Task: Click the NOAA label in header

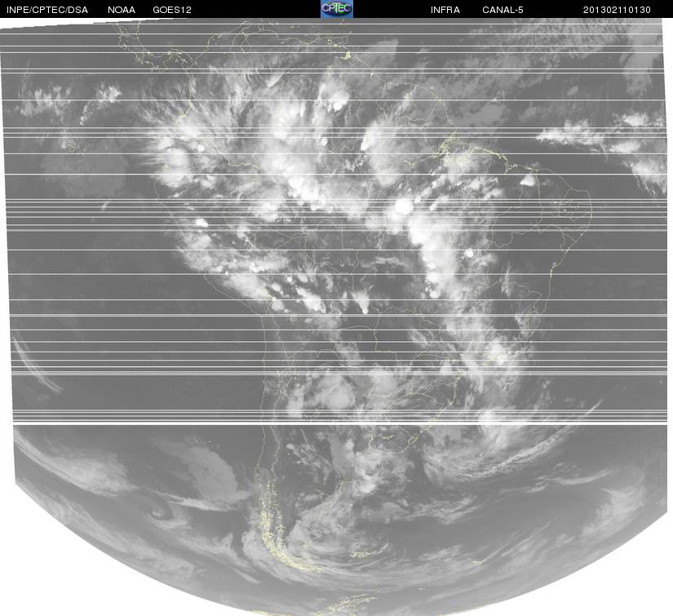Action: tap(122, 10)
